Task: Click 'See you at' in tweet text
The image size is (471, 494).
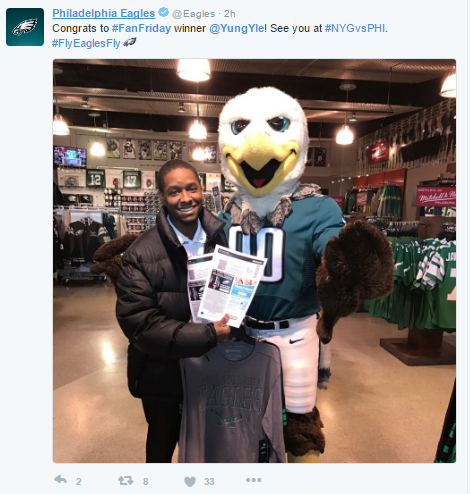Action: 296,28
